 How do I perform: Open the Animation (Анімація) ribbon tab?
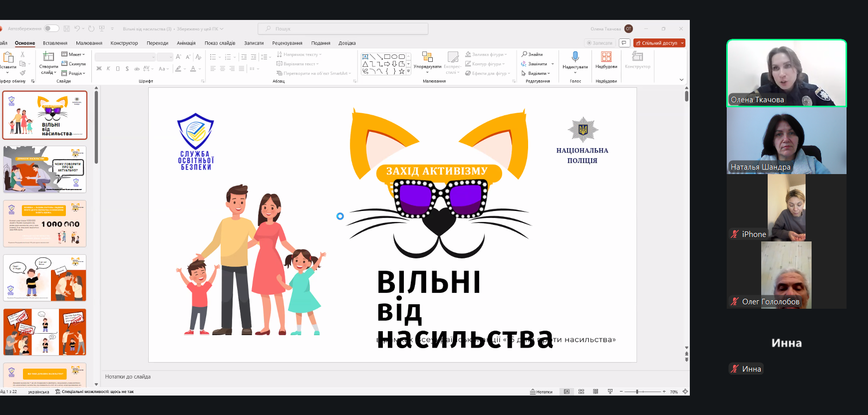click(x=186, y=43)
